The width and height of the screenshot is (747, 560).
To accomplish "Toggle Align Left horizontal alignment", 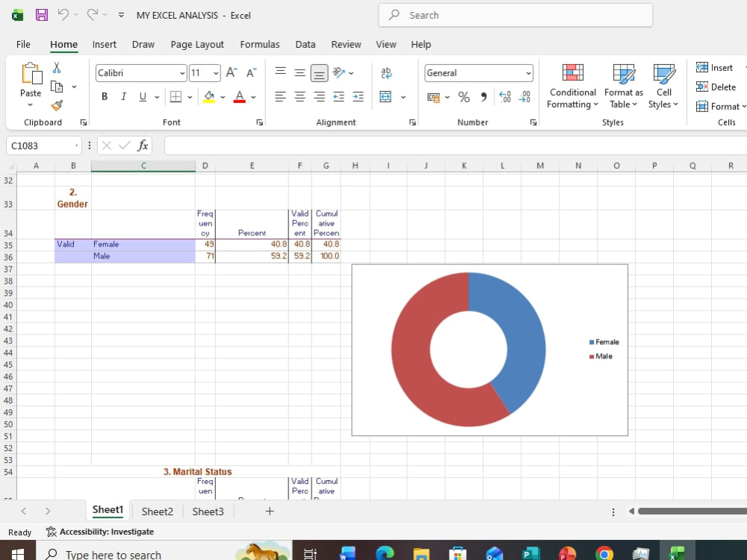I will pos(281,96).
